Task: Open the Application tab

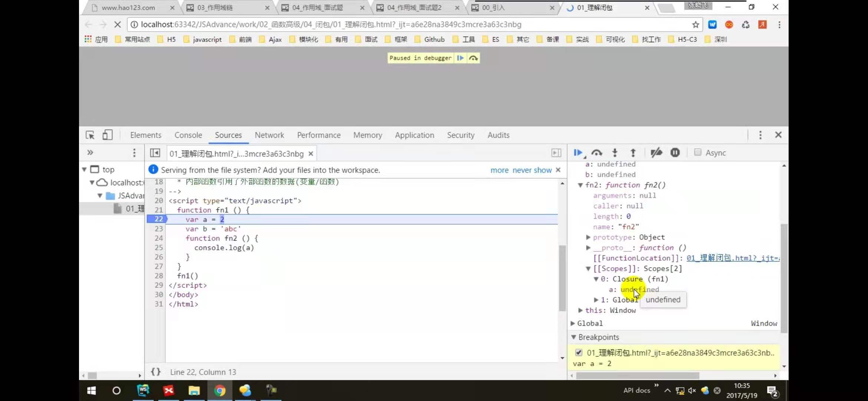Action: coord(414,135)
